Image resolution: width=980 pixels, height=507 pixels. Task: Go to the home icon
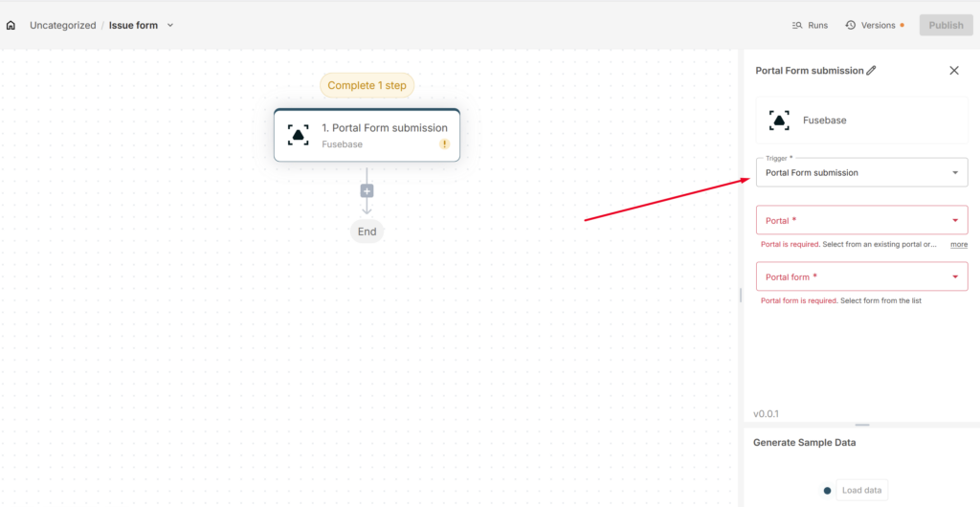11,26
